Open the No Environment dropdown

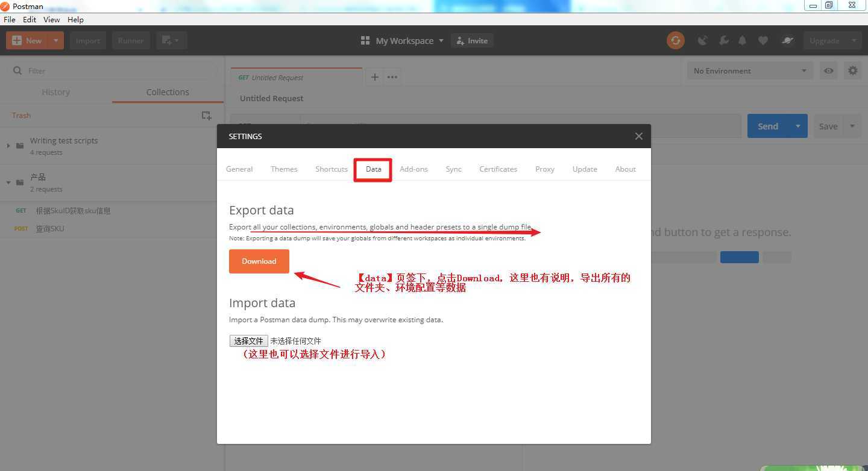[x=750, y=70]
